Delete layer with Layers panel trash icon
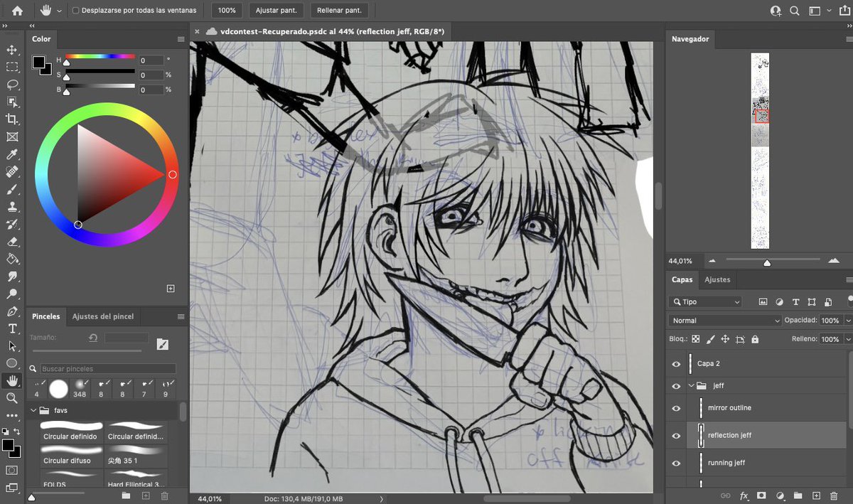Image resolution: width=853 pixels, height=504 pixels. [x=834, y=495]
